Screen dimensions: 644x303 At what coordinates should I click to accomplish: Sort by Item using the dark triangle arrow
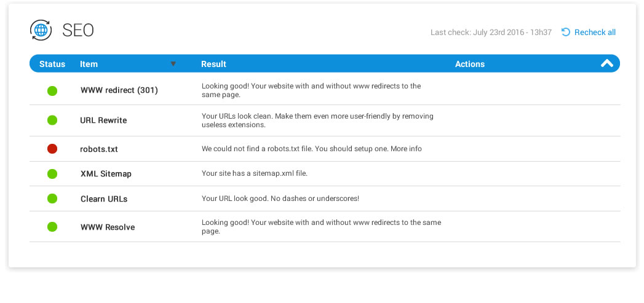coord(173,64)
